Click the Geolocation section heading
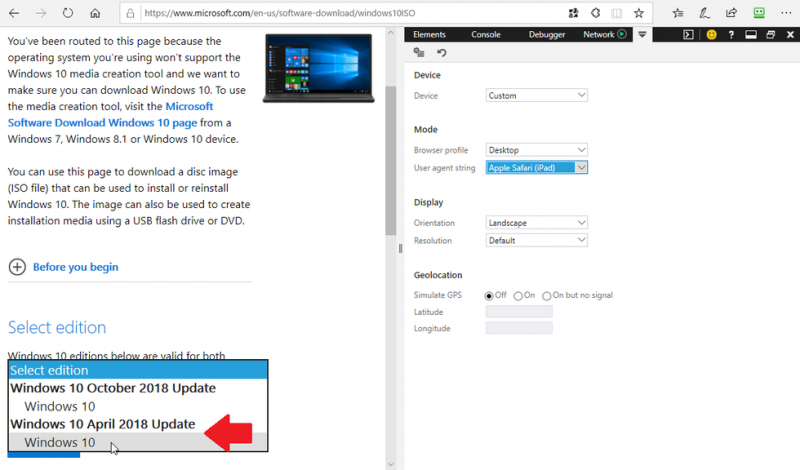Screen dimensions: 800x470 click(x=438, y=275)
